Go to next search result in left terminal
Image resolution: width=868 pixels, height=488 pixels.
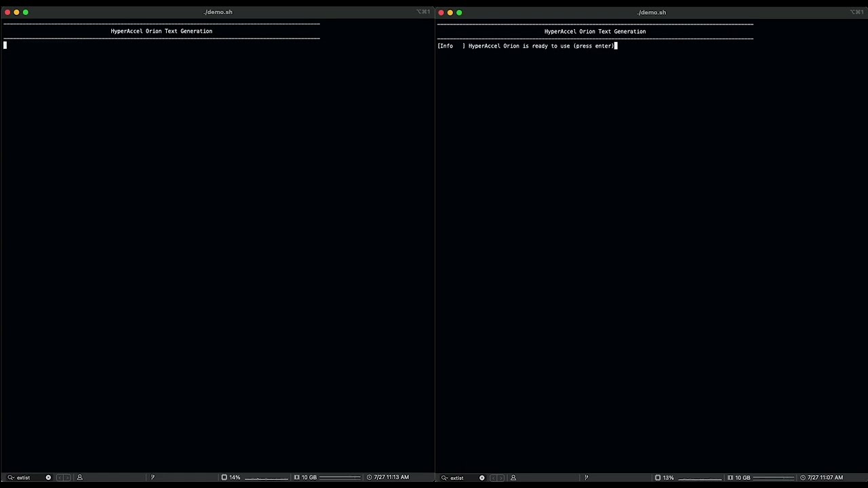click(67, 477)
